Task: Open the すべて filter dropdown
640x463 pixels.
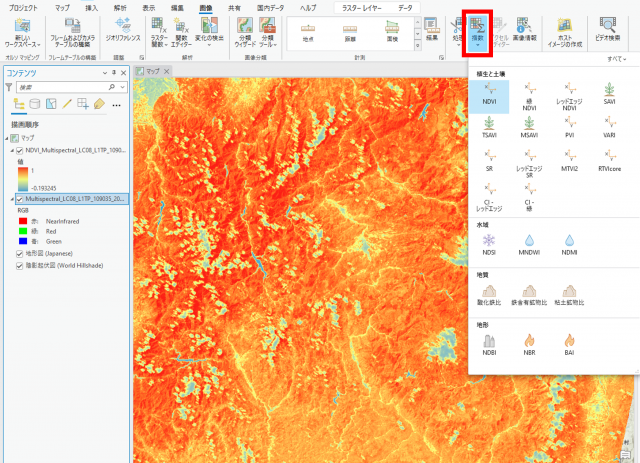Action: click(616, 59)
